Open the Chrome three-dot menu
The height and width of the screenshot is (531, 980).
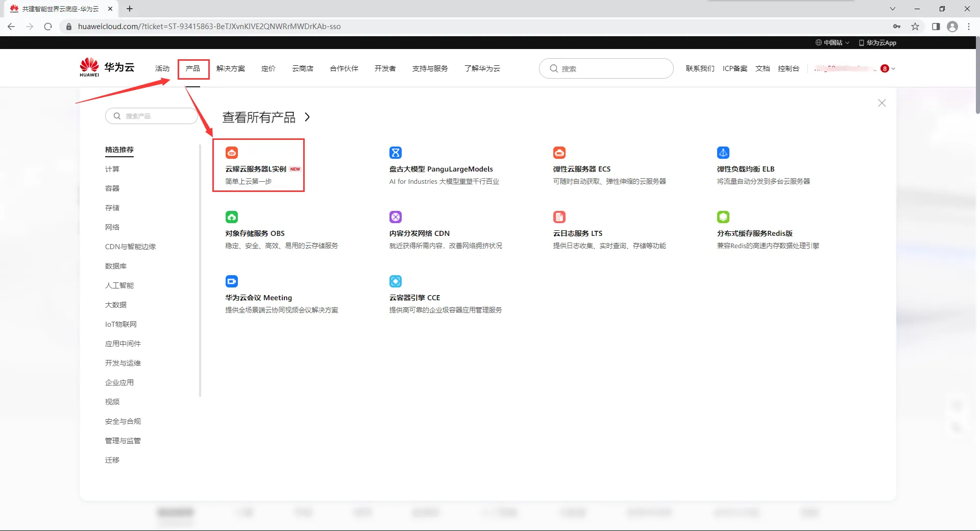pyautogui.click(x=969, y=27)
